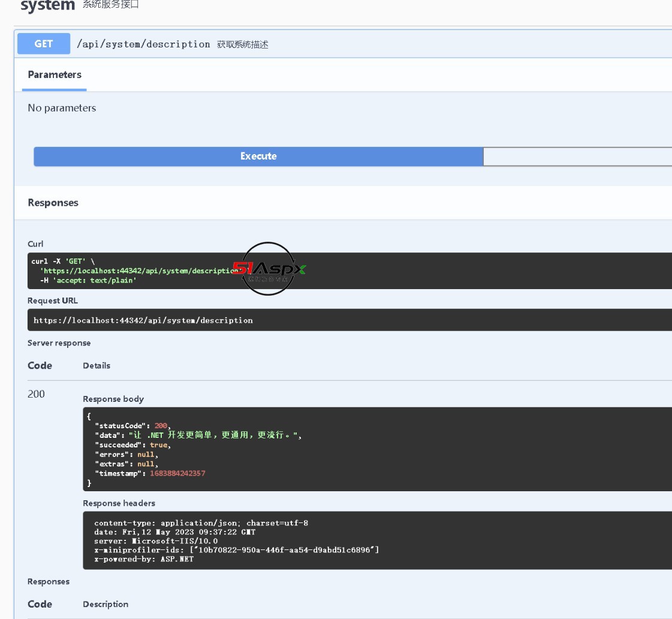The width and height of the screenshot is (672, 619).
Task: Click the Details column heading
Action: [97, 365]
